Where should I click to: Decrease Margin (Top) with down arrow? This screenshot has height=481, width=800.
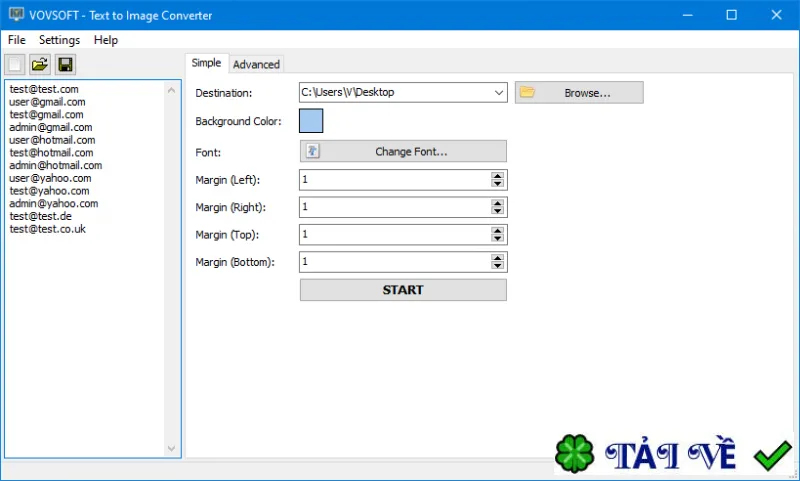pyautogui.click(x=497, y=238)
